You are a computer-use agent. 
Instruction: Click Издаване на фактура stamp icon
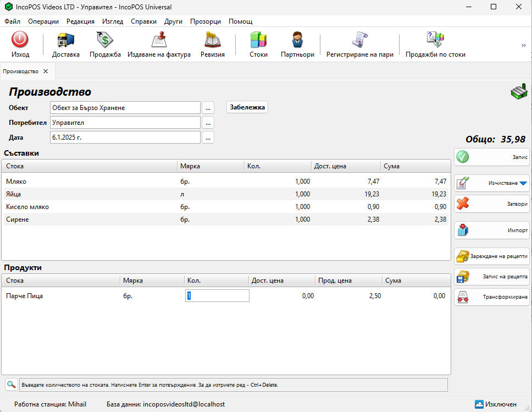click(x=159, y=40)
